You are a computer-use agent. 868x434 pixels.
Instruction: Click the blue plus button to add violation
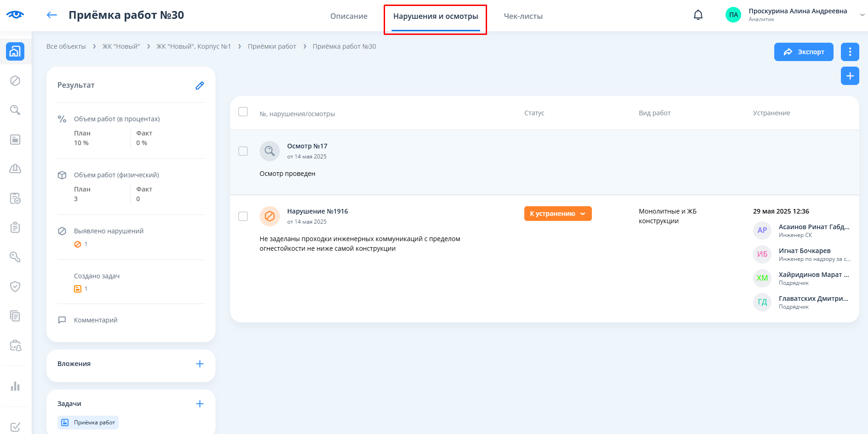(850, 76)
